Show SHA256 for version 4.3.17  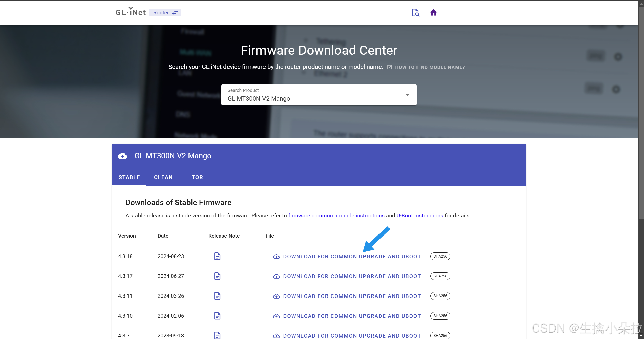coord(440,276)
